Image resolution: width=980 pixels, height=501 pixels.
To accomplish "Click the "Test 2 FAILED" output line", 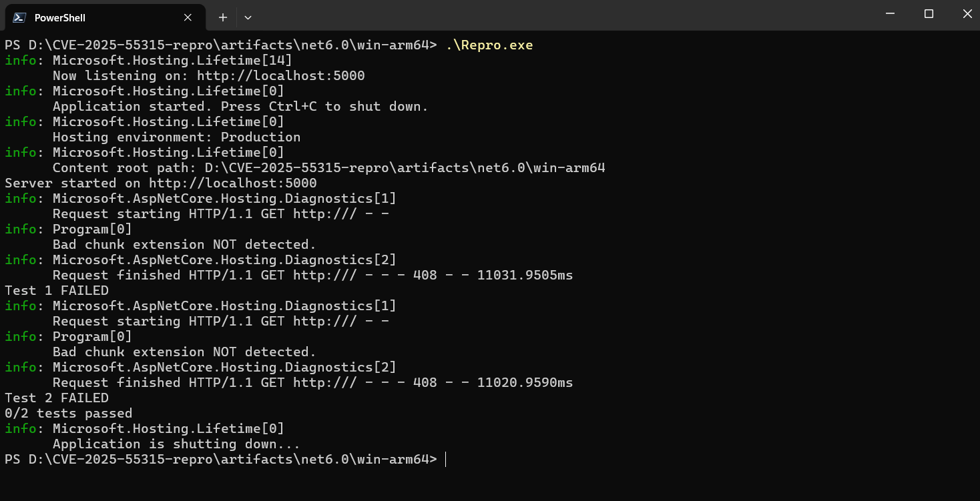I will (x=57, y=398).
